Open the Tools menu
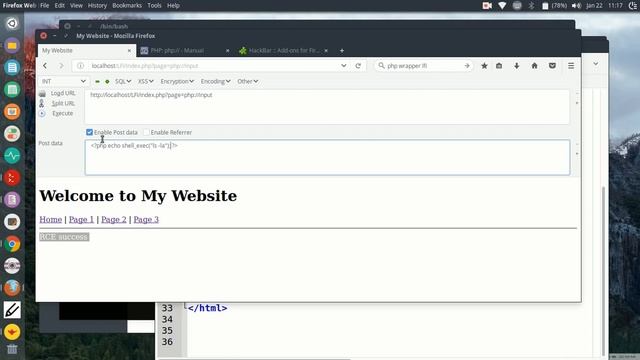 point(154,6)
